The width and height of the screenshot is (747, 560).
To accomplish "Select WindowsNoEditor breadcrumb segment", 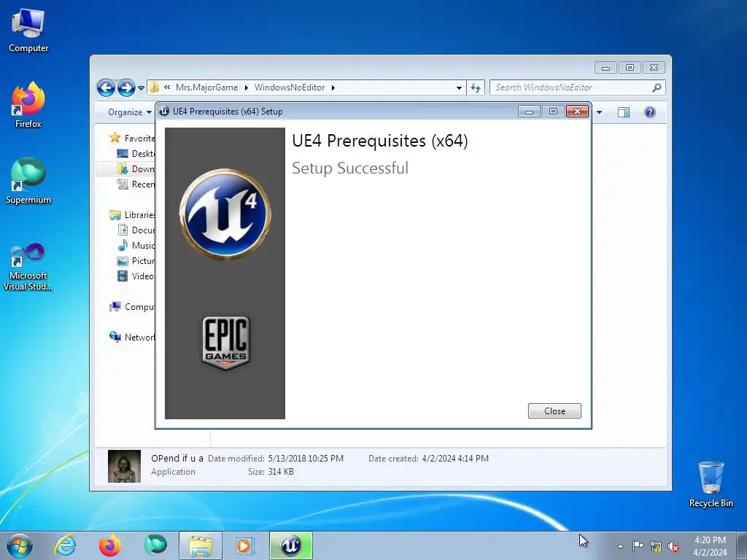I will (x=290, y=87).
